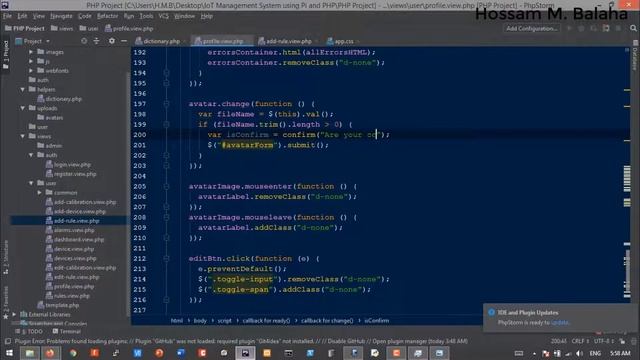Click the collapse all icon in Project panel
The width and height of the screenshot is (640, 360).
coord(97,41)
